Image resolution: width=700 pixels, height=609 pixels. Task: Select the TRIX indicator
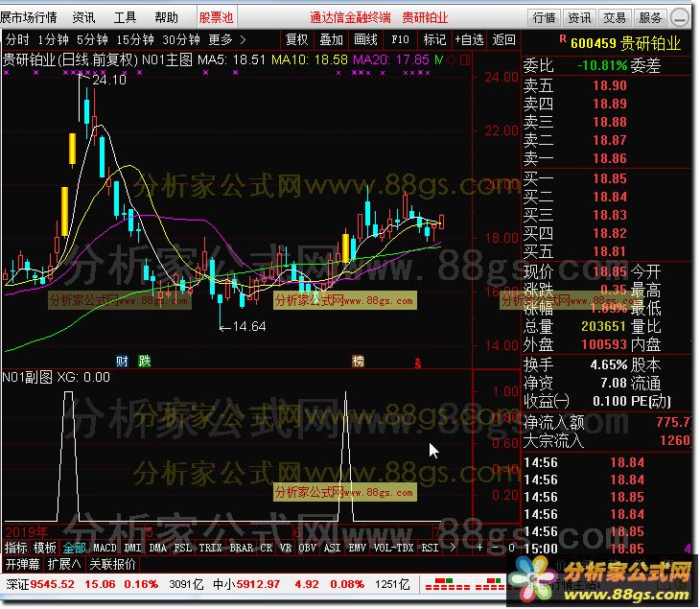click(210, 548)
